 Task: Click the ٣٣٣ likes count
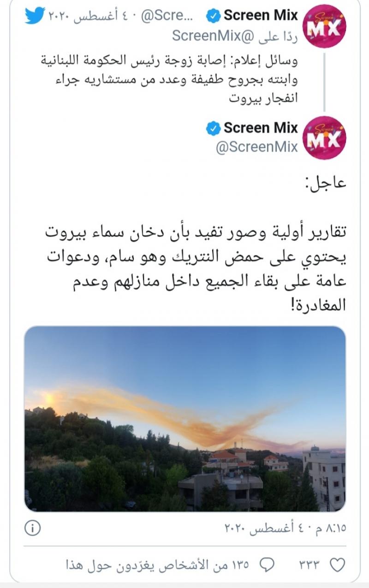coord(310,565)
